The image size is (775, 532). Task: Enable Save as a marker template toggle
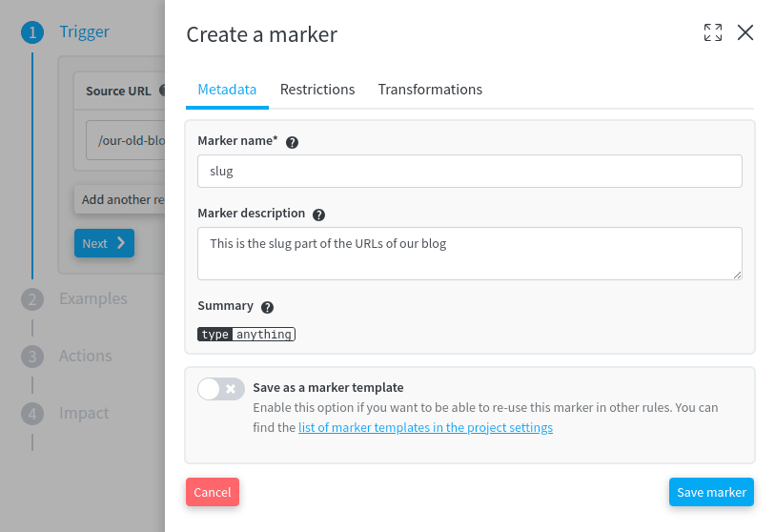221,389
